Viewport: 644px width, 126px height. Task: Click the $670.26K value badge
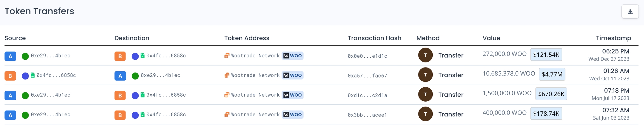click(551, 94)
